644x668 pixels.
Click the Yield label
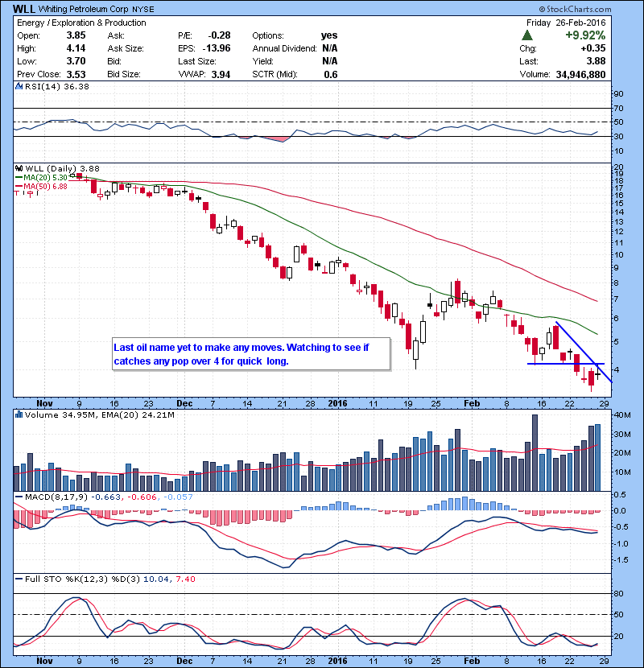(263, 61)
